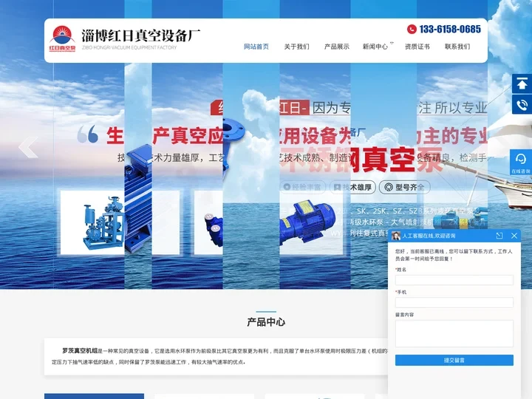Click the 罗茨真空机组 bold text

coord(80,350)
